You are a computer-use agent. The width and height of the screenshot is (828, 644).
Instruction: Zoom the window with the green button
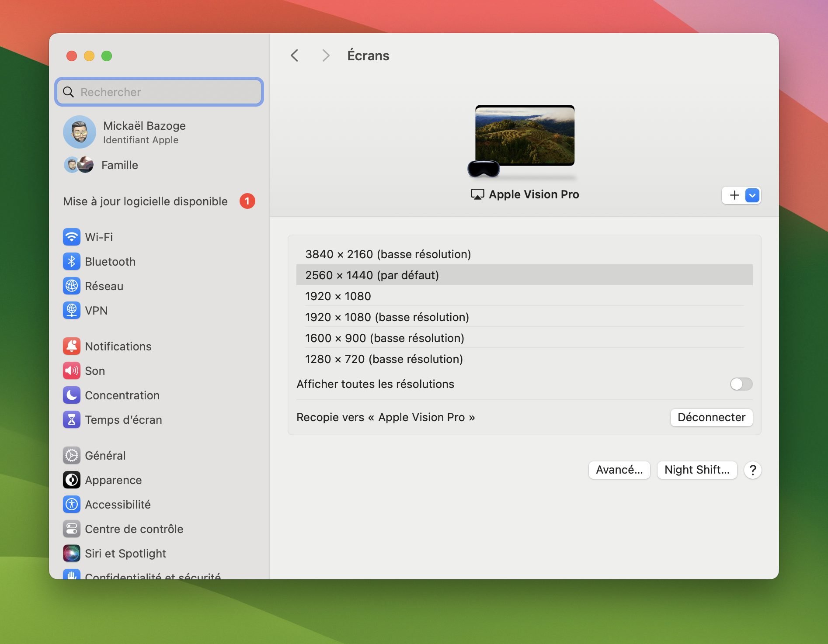107,56
